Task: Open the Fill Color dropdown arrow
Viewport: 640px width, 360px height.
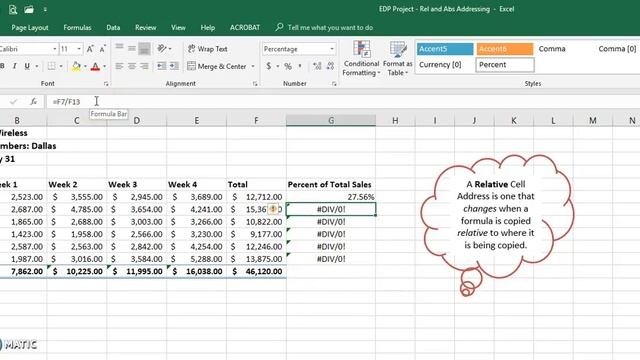Action: click(85, 66)
